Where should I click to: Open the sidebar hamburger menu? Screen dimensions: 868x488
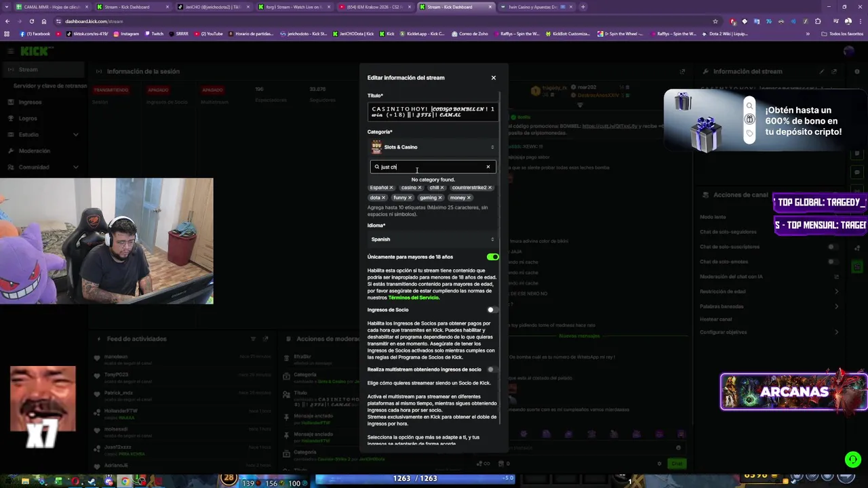pyautogui.click(x=10, y=52)
